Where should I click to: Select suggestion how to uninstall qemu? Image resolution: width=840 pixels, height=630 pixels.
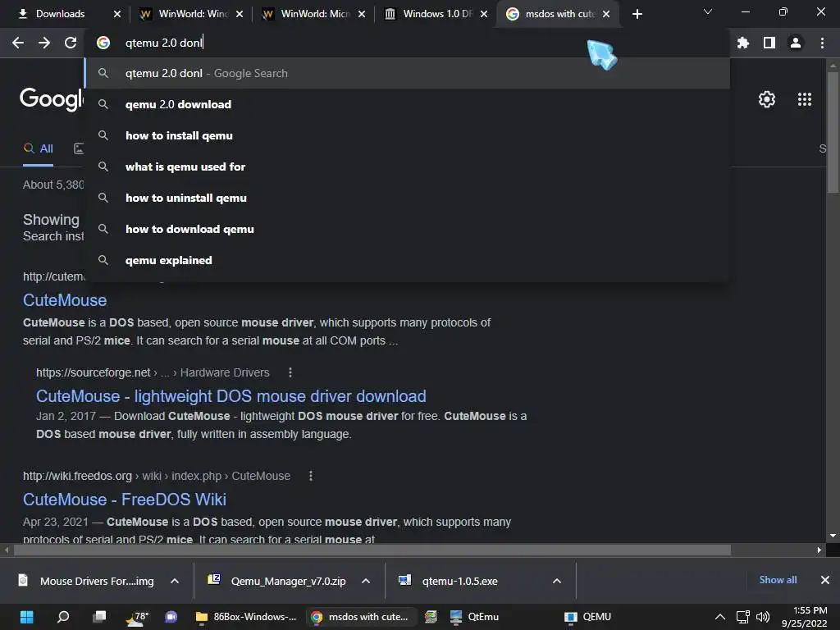(407, 198)
